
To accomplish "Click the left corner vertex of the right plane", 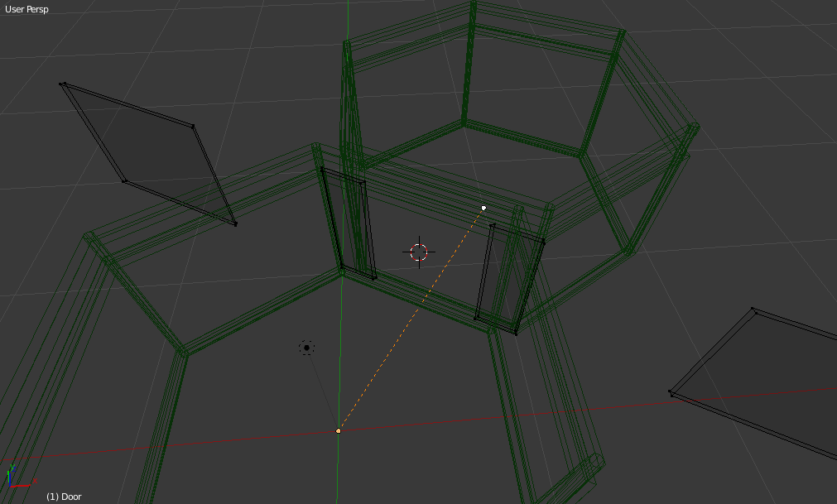I will (671, 392).
